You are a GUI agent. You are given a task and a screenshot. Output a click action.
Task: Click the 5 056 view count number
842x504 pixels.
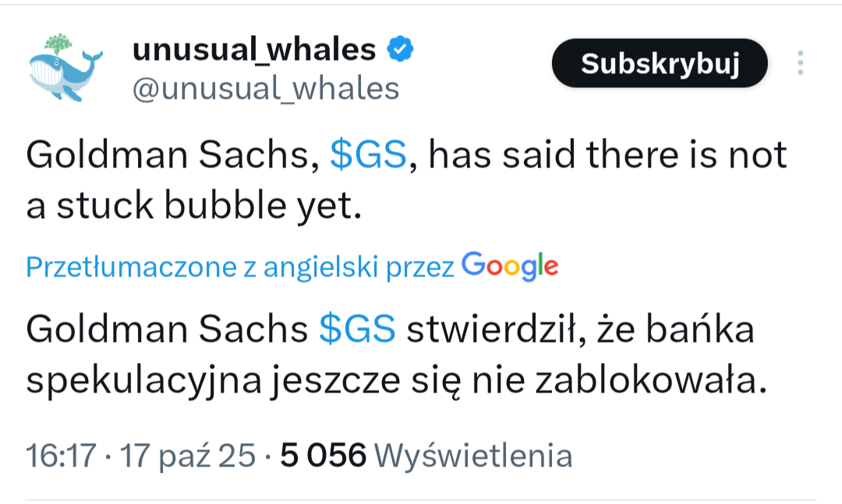323,456
